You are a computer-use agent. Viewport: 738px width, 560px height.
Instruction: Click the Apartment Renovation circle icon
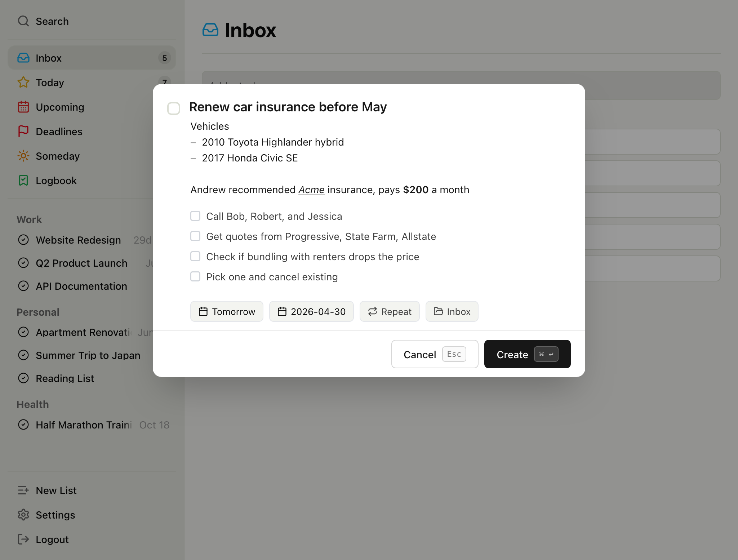tap(23, 332)
